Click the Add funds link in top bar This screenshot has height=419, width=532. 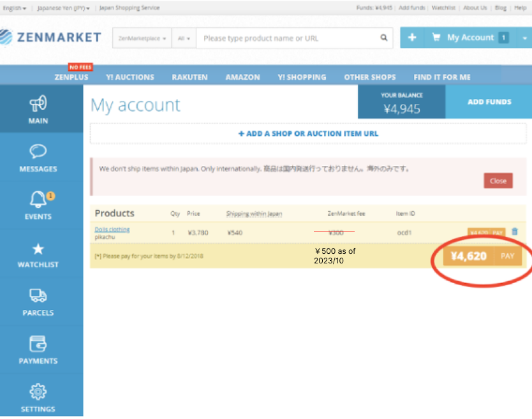pos(412,8)
